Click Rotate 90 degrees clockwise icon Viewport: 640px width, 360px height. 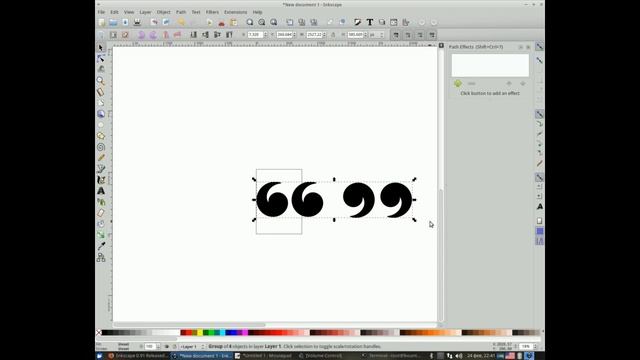[153, 35]
